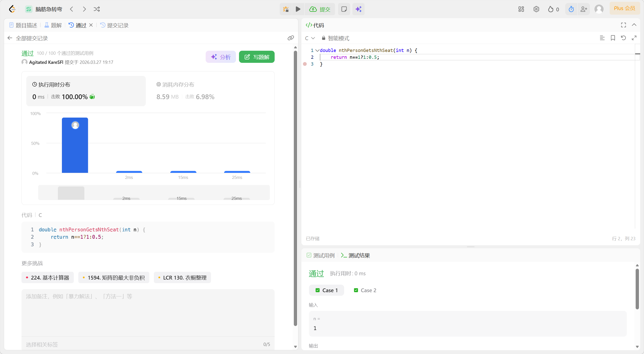Click the green 写题解 button

click(x=256, y=57)
